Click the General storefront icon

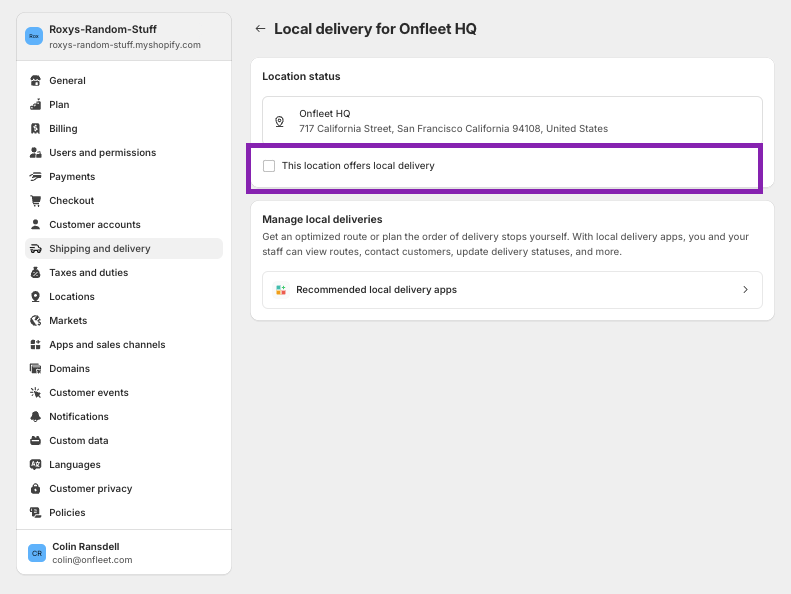click(35, 81)
